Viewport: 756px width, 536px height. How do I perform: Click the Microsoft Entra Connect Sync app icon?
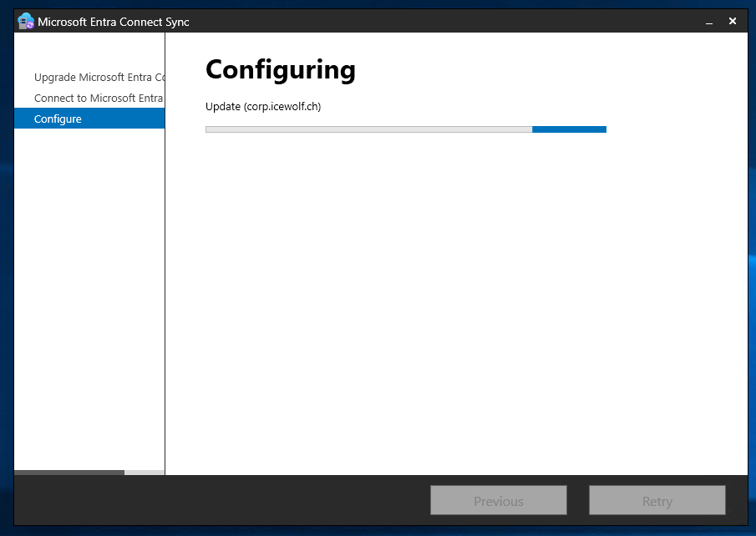point(26,21)
